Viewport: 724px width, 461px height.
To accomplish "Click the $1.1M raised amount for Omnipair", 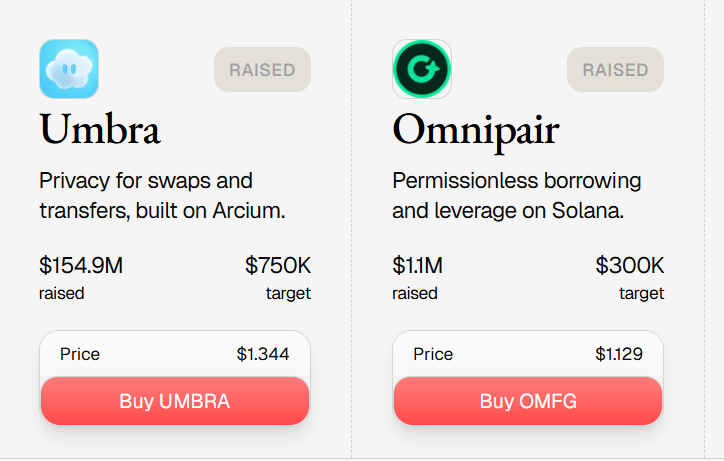I will [x=418, y=266].
